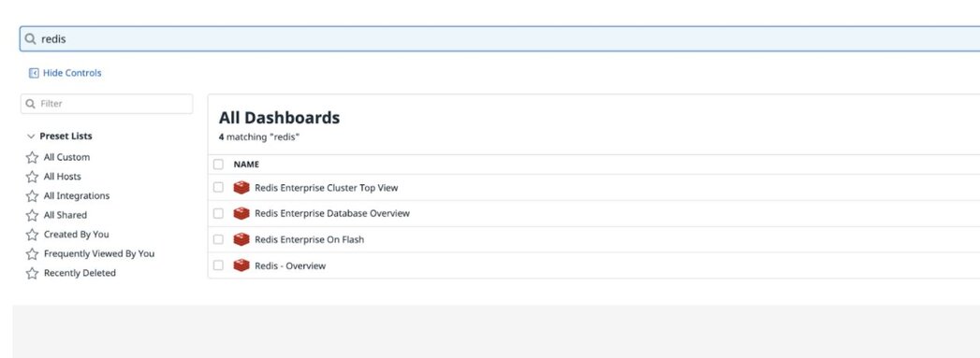Tick the Redis Enterprise Cluster Top View checkbox
Screen dimensions: 980x358
pos(218,187)
